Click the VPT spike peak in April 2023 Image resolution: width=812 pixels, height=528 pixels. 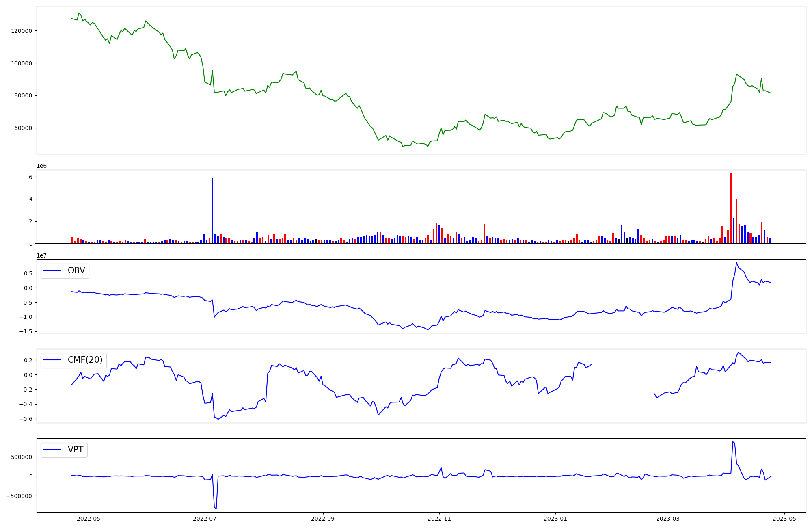tap(733, 442)
